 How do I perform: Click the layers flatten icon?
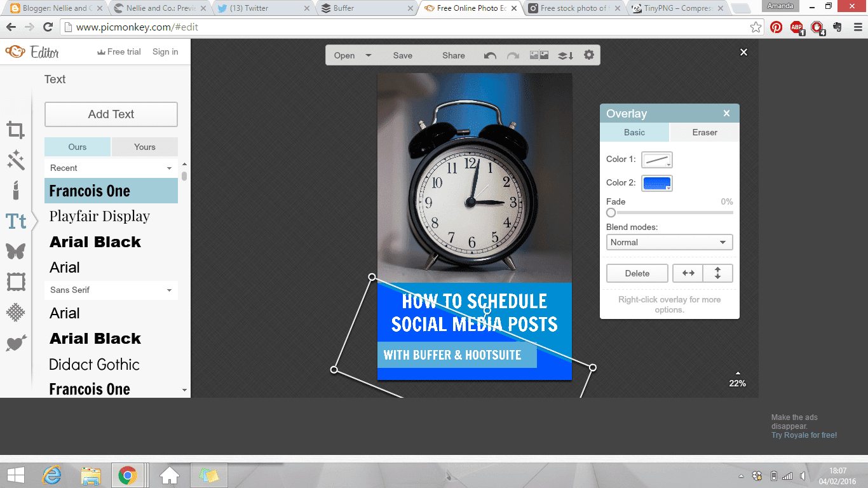[x=566, y=55]
